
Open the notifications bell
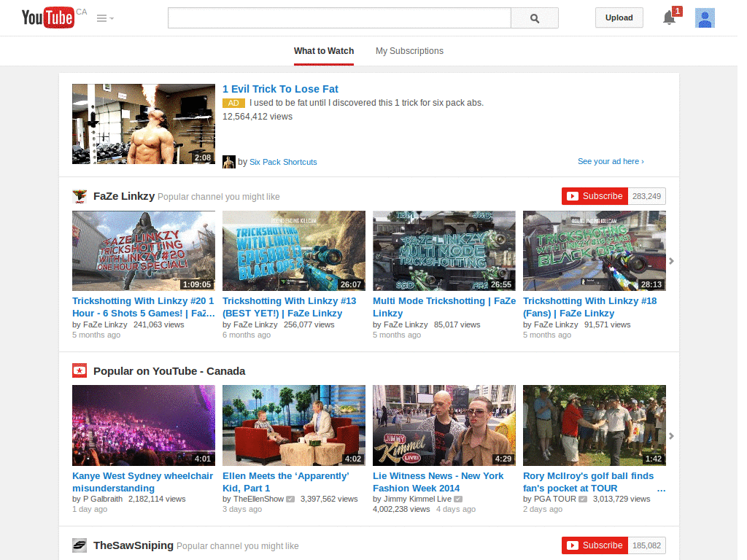tap(670, 17)
